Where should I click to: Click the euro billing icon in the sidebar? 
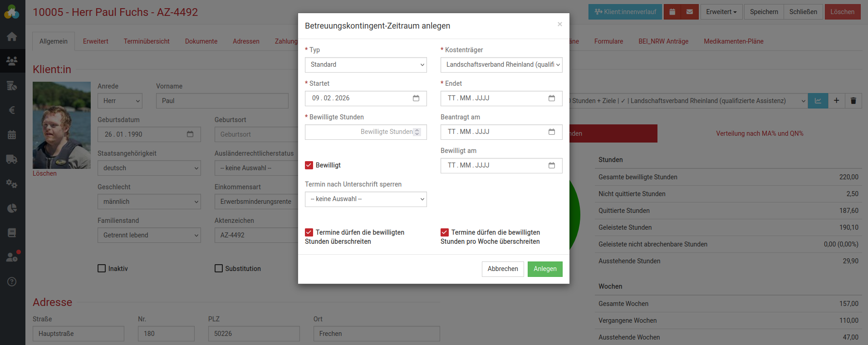[x=12, y=110]
